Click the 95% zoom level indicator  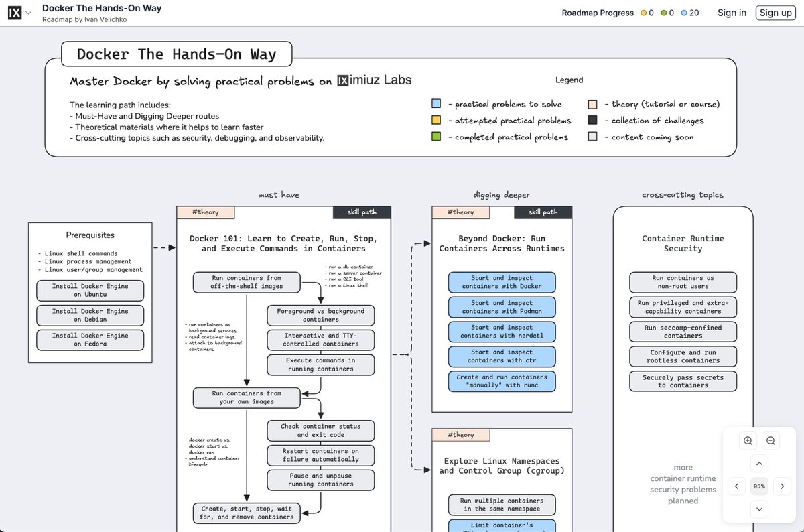759,486
